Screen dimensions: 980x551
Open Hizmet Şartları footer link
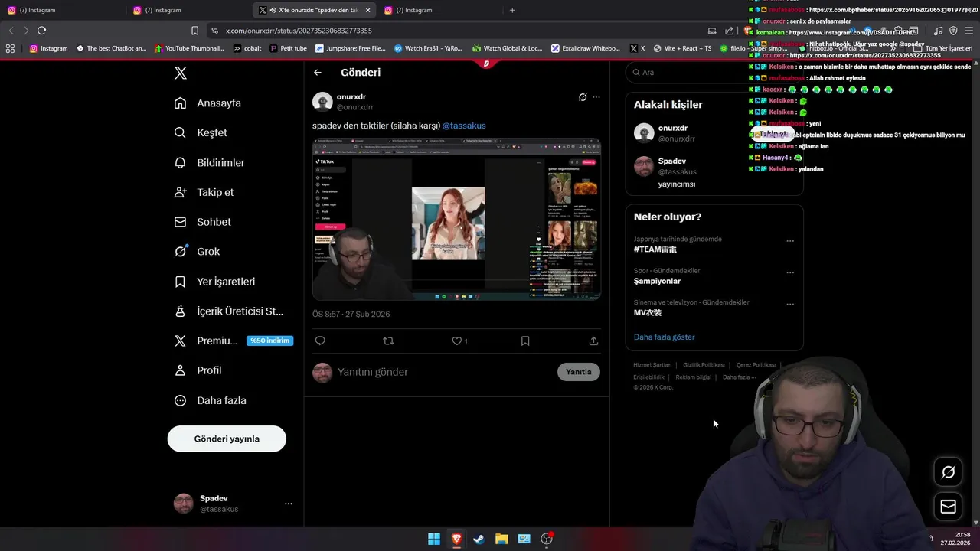[652, 365]
